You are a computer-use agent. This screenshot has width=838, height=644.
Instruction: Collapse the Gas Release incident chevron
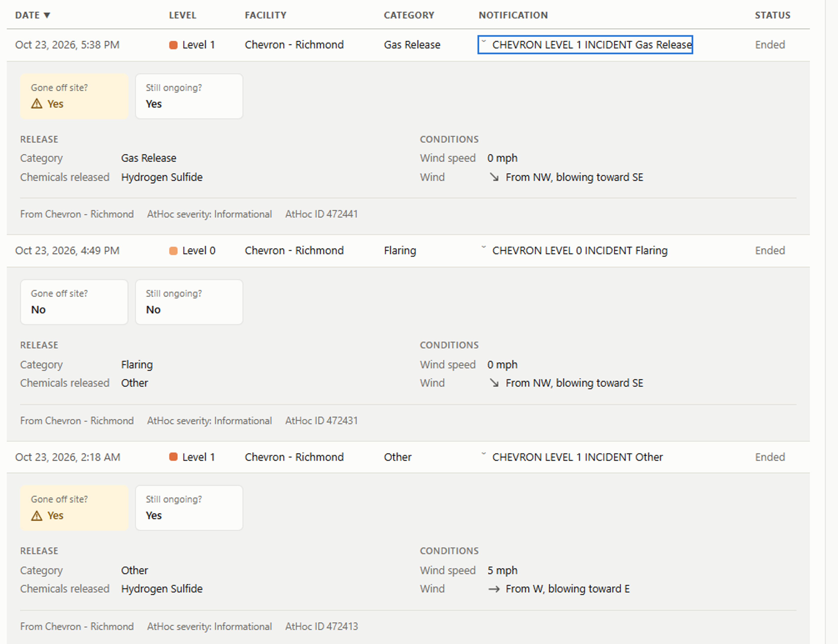click(483, 41)
